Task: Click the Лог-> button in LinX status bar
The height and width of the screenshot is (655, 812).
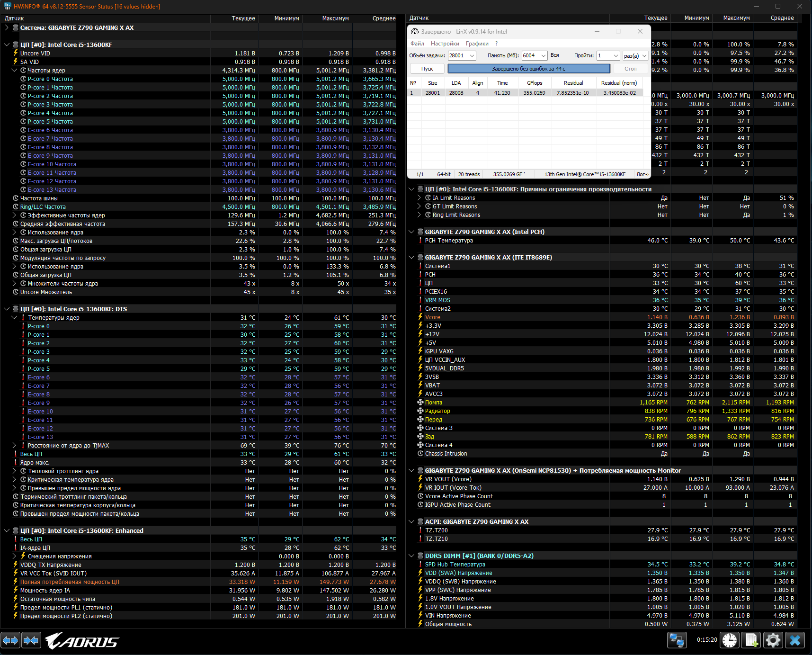Action: 642,174
